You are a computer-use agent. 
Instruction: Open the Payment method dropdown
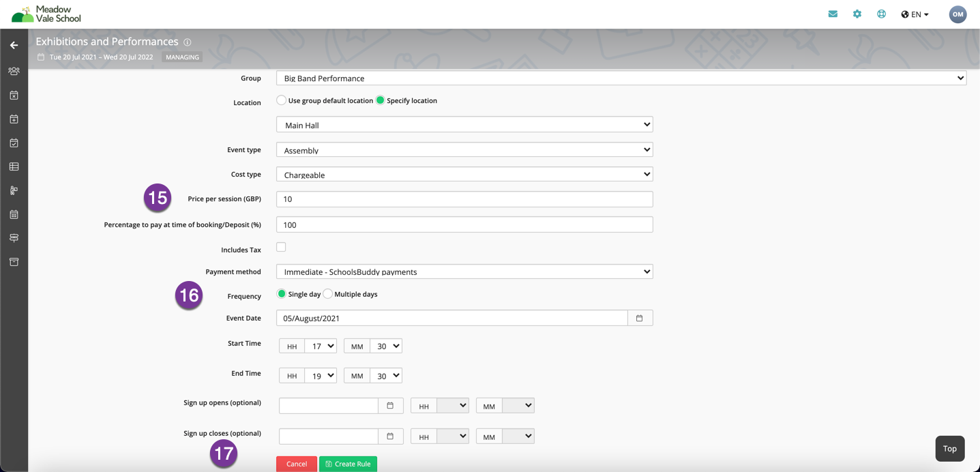point(464,271)
